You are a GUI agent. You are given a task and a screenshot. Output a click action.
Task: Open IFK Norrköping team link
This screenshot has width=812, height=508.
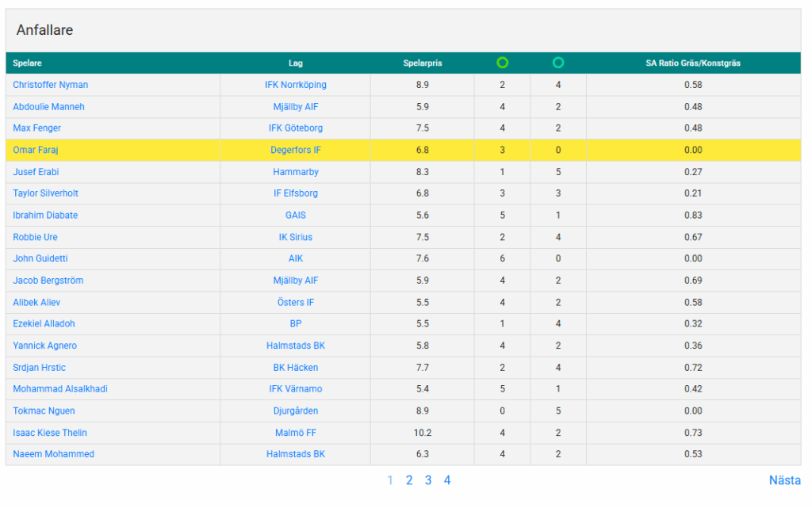tap(296, 85)
